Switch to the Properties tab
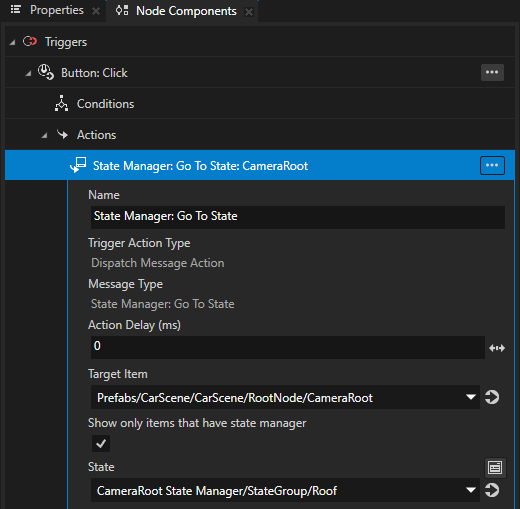The image size is (520, 509). (57, 10)
